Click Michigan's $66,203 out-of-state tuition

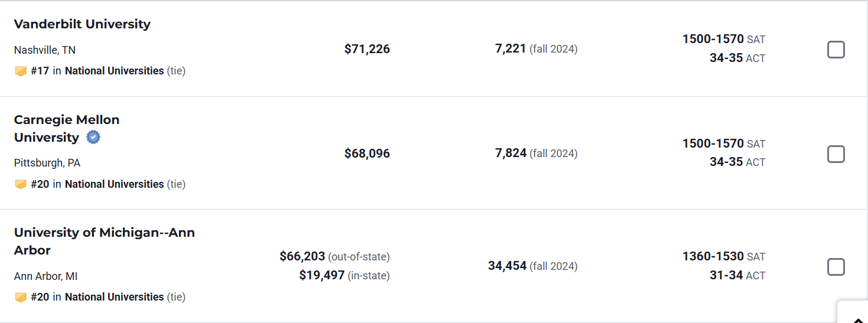click(302, 256)
